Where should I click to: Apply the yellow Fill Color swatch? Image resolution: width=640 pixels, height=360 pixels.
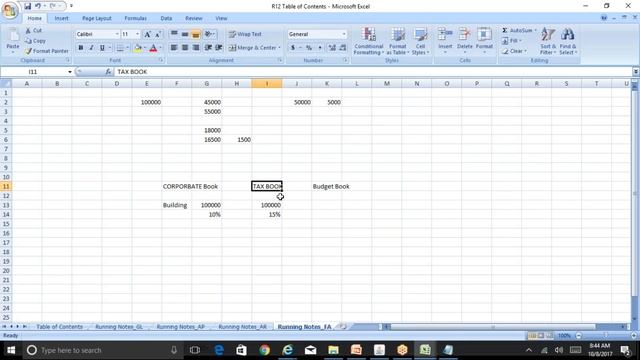138,48
